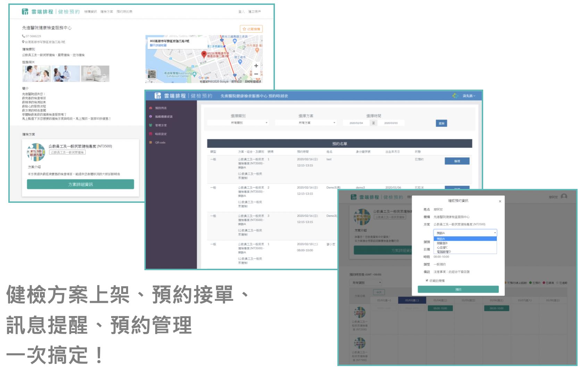
Task: Click the reservation list table header bar
Action: 339,143
